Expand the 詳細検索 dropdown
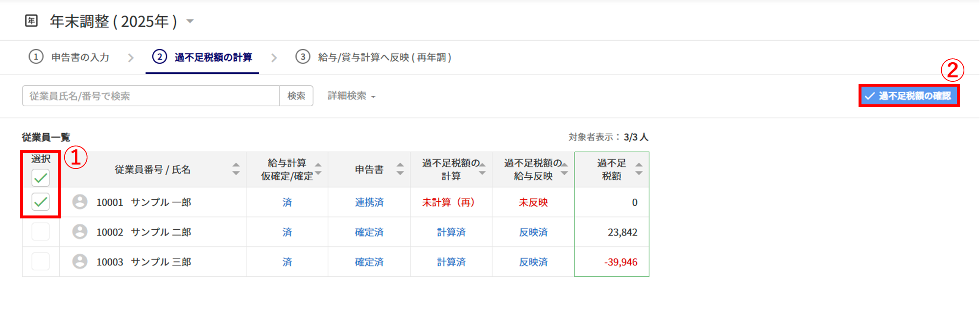This screenshot has height=333, width=980. point(351,96)
